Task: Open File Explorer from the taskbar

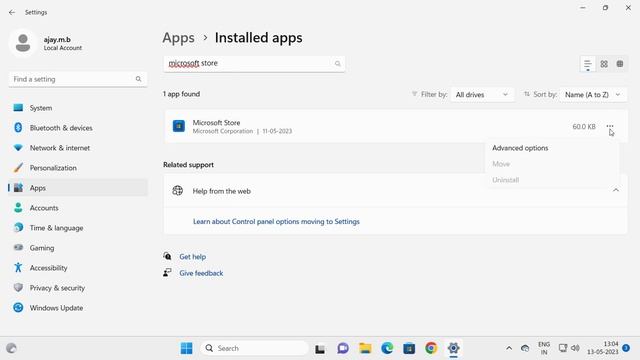Action: click(365, 348)
